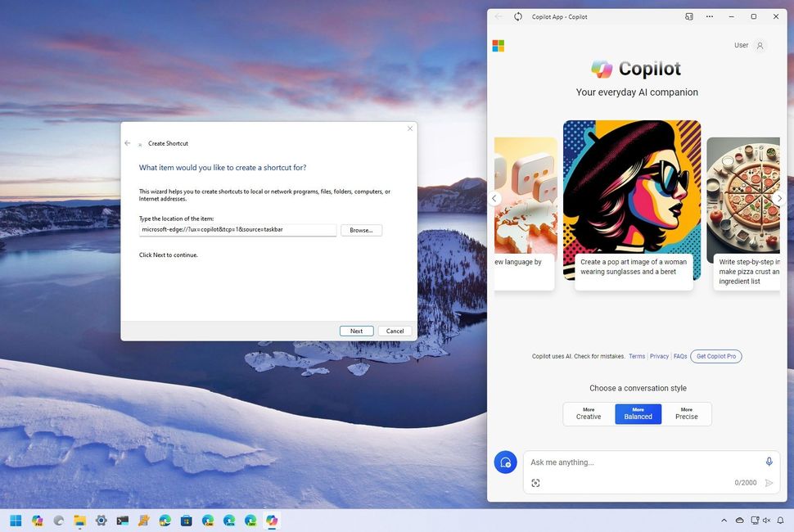This screenshot has height=532, width=794.
Task: Select the More Precise conversation style
Action: tap(686, 413)
